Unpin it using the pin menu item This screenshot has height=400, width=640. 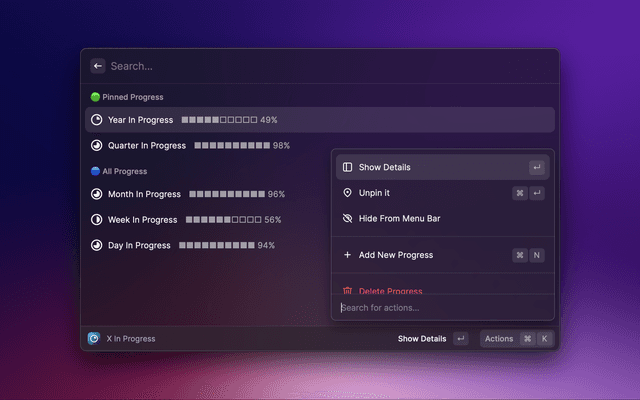tap(374, 193)
